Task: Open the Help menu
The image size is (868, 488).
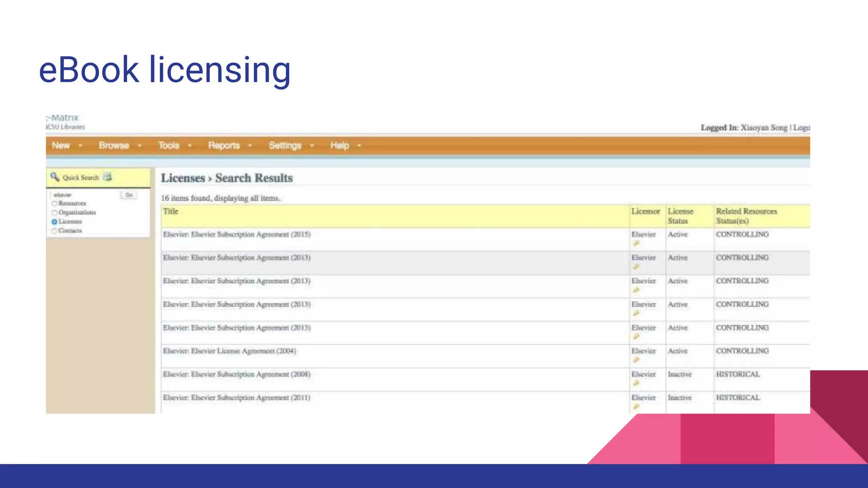Action: click(340, 146)
